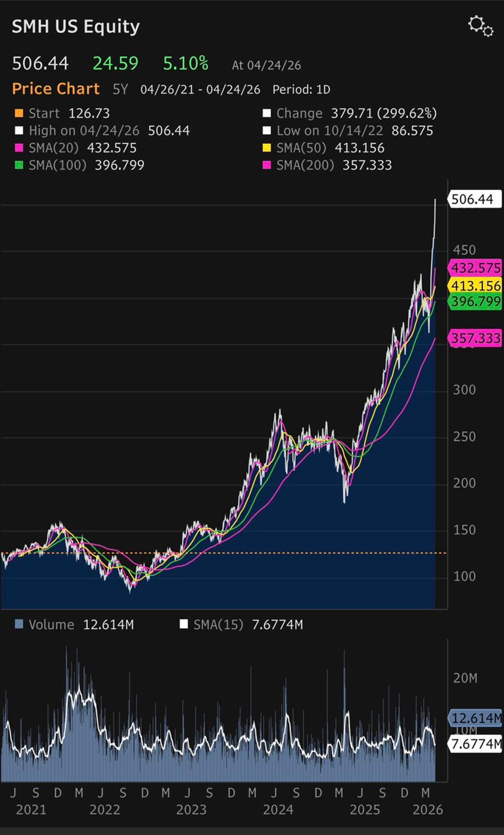Viewport: 504px width, 835px height.
Task: Click the 2024 year label on time axis
Action: [x=278, y=809]
